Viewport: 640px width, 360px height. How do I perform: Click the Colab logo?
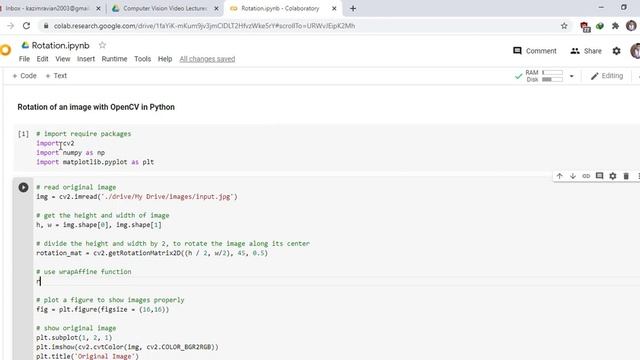[x=5, y=50]
